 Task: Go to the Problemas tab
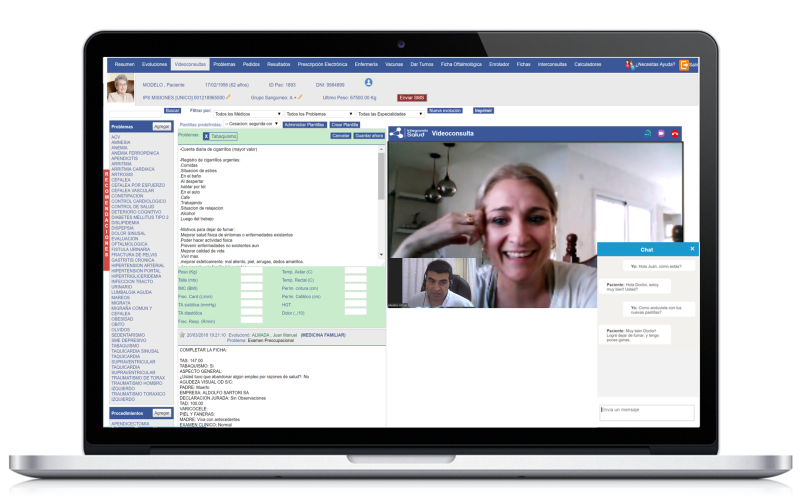click(x=224, y=64)
